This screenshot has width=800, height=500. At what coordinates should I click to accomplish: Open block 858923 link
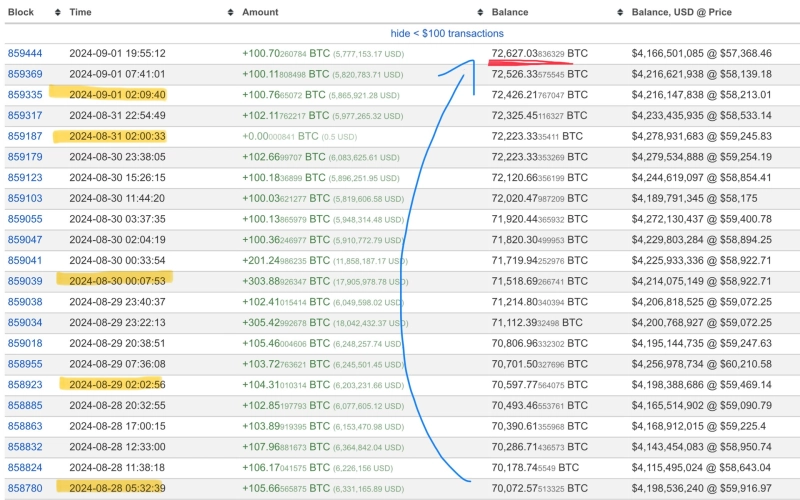pyautogui.click(x=24, y=384)
